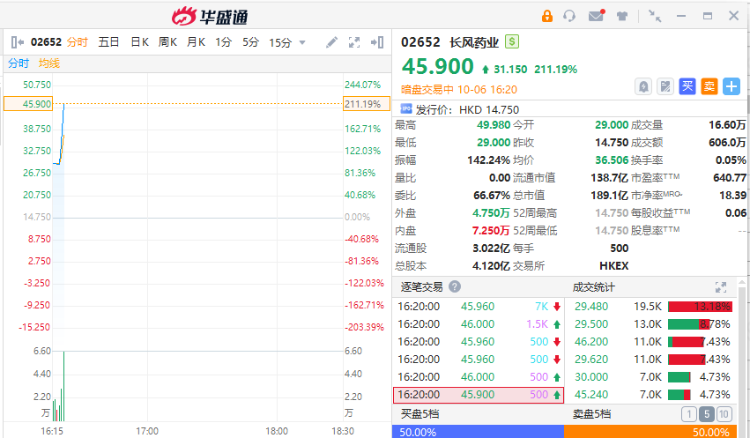Select the 16:20:00 45.900 highlighted trade row
This screenshot has height=438, width=750.
[x=478, y=395]
